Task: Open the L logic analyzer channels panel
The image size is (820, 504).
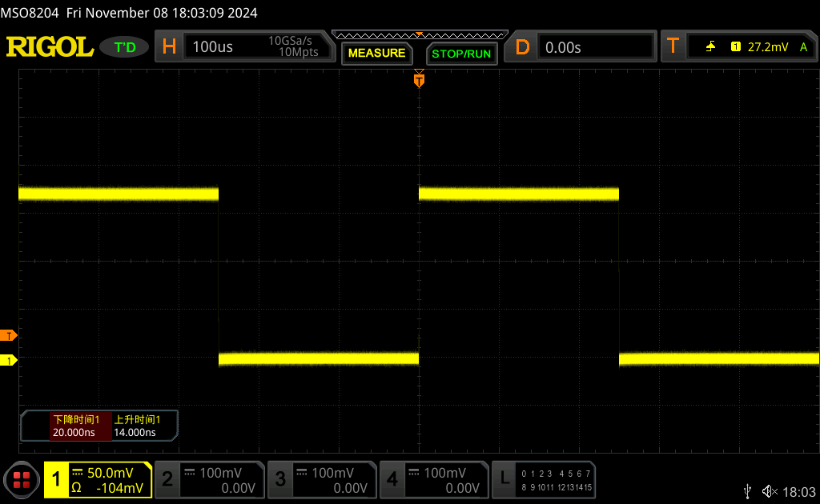Action: tap(544, 480)
